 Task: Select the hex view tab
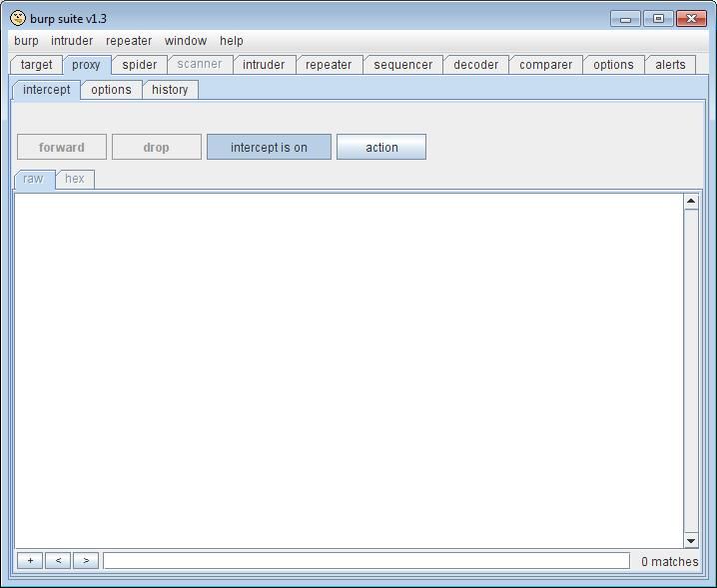(75, 179)
